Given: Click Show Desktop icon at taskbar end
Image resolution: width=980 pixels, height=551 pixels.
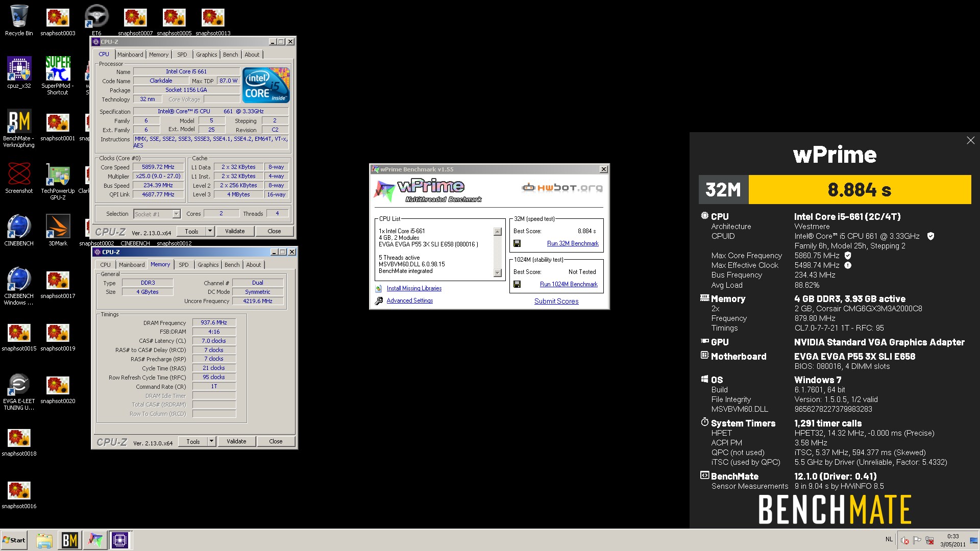Looking at the screenshot, I should pos(974,540).
